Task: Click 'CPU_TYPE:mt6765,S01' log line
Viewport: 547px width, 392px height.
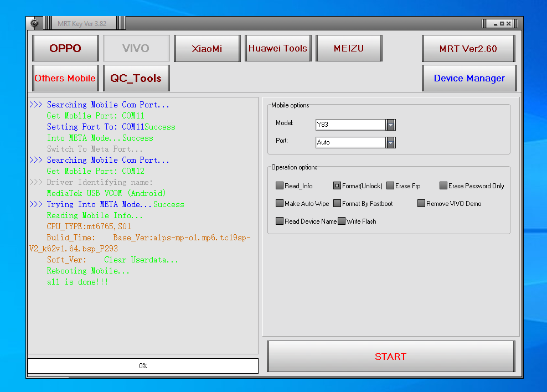Action: click(x=89, y=226)
